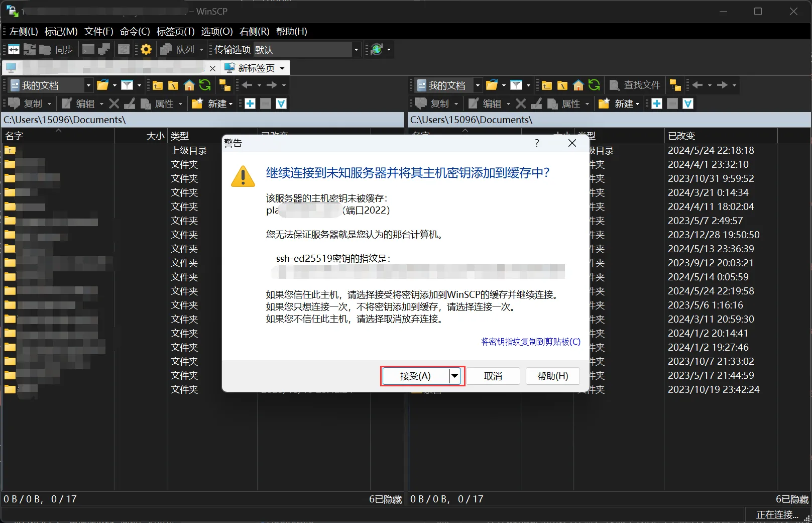Refresh the left panel with green arrows icon
This screenshot has width=812, height=523.
click(x=205, y=85)
